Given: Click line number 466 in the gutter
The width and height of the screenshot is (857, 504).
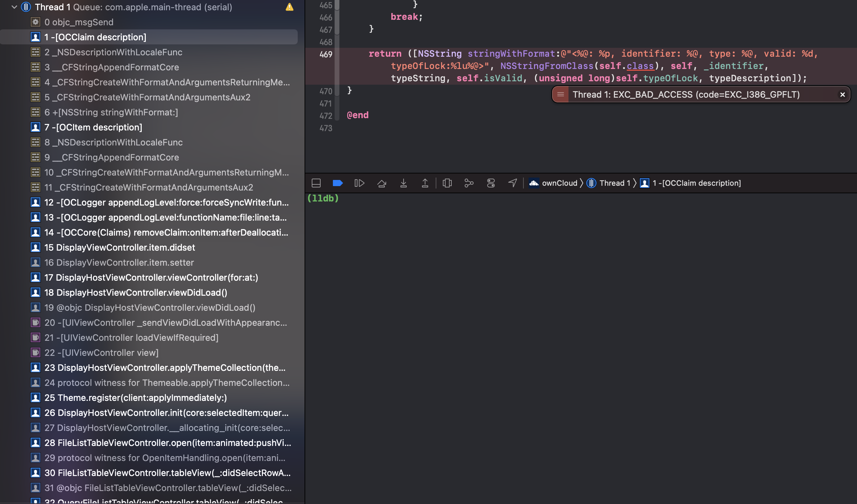Looking at the screenshot, I should click(x=326, y=17).
